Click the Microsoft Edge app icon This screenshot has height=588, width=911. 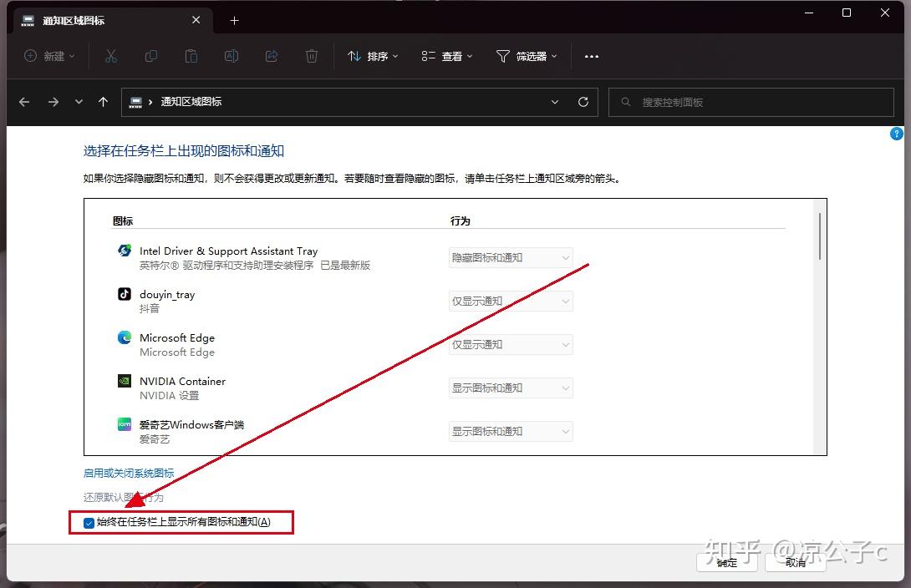[125, 337]
